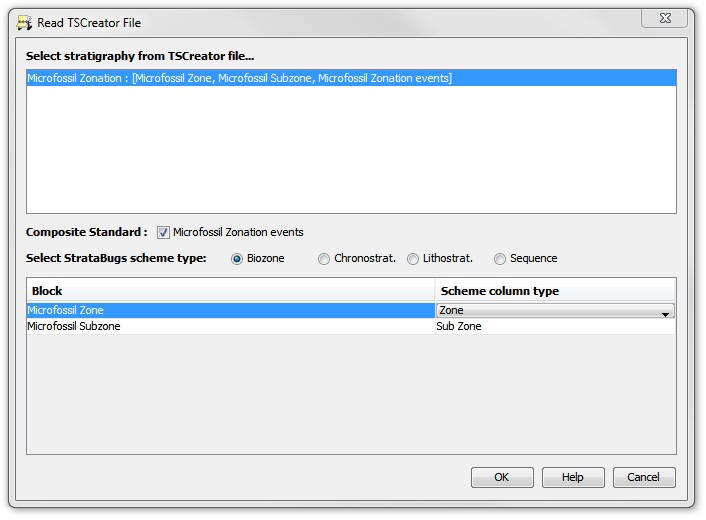Cancel reading the TSCreator file
Image resolution: width=706 pixels, height=520 pixels.
tap(644, 478)
